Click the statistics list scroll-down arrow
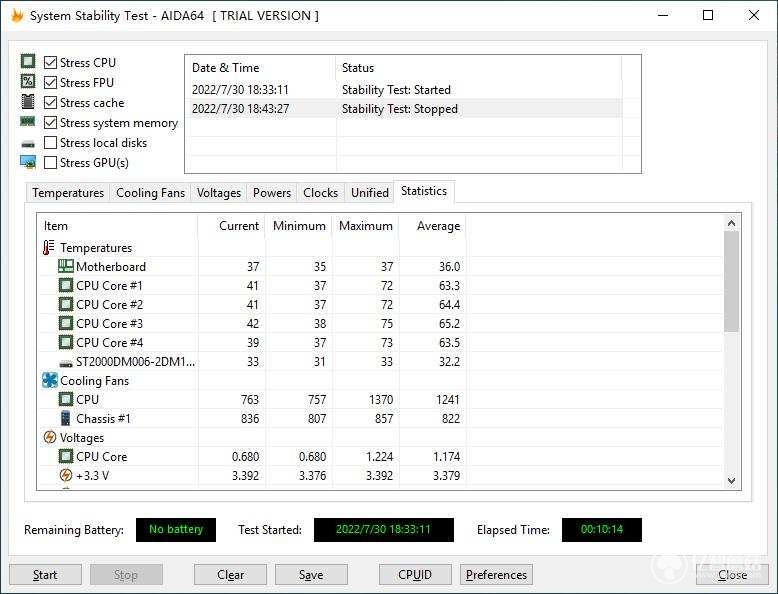This screenshot has width=778, height=594. [731, 480]
